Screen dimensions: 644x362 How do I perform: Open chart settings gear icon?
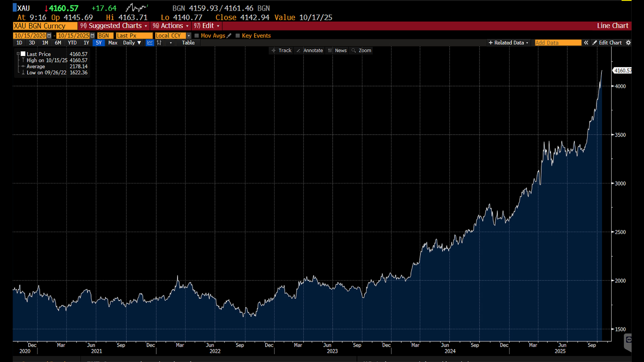click(628, 43)
